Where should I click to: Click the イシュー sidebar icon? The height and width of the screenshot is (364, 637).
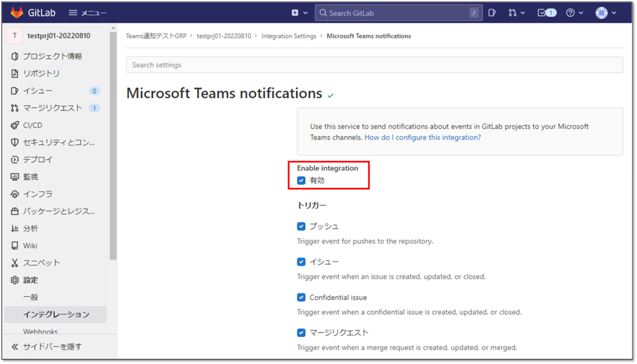(14, 91)
